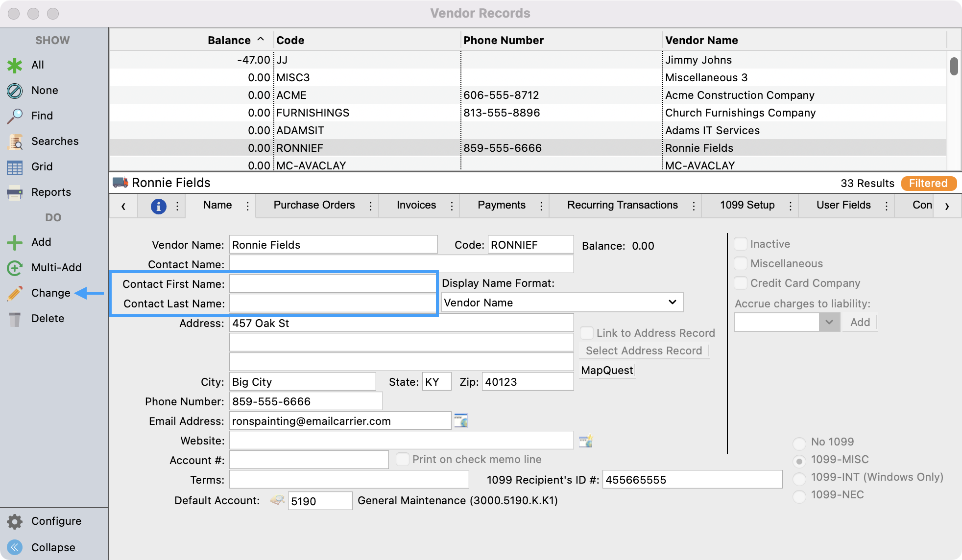Image resolution: width=962 pixels, height=560 pixels.
Task: Click the website launch icon beside Website
Action: [585, 441]
